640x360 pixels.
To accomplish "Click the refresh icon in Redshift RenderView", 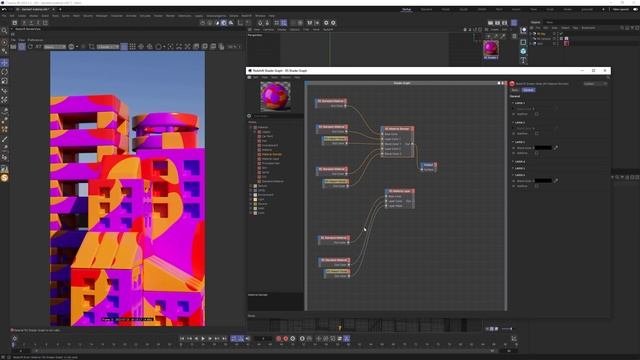I will [x=31, y=47].
